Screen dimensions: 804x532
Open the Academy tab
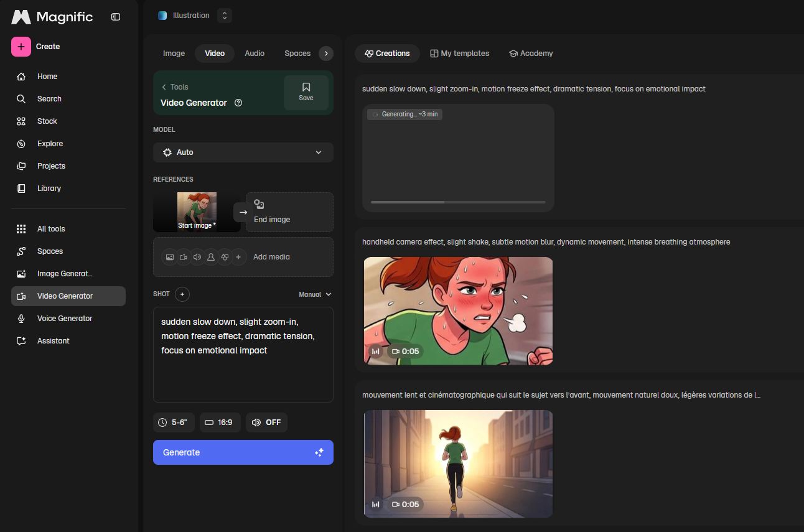[x=531, y=54]
